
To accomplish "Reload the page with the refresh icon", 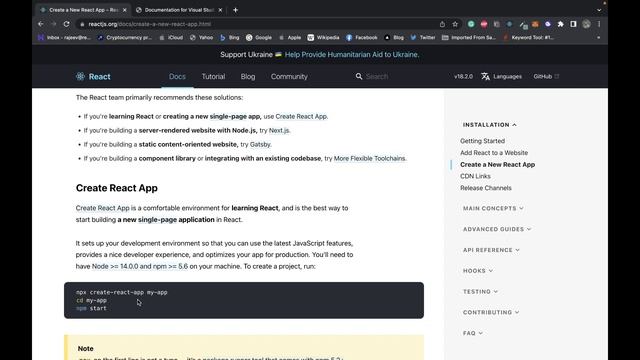I will 67,24.
